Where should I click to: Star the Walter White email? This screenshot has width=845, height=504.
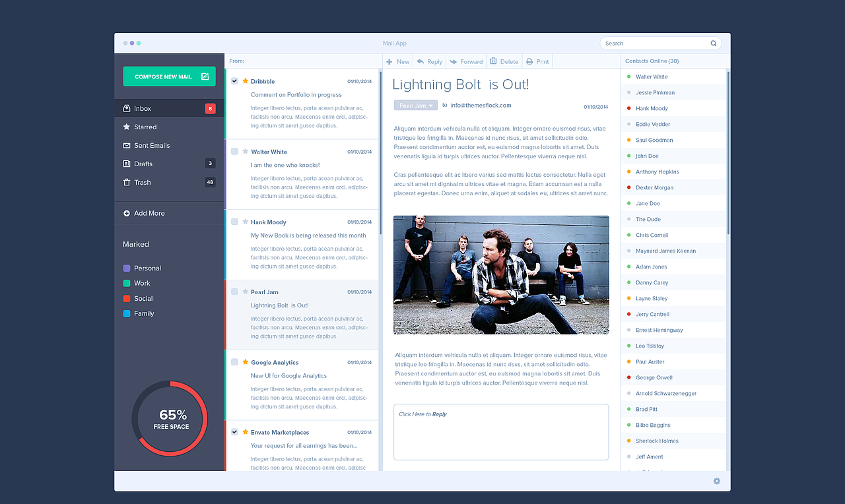[246, 152]
